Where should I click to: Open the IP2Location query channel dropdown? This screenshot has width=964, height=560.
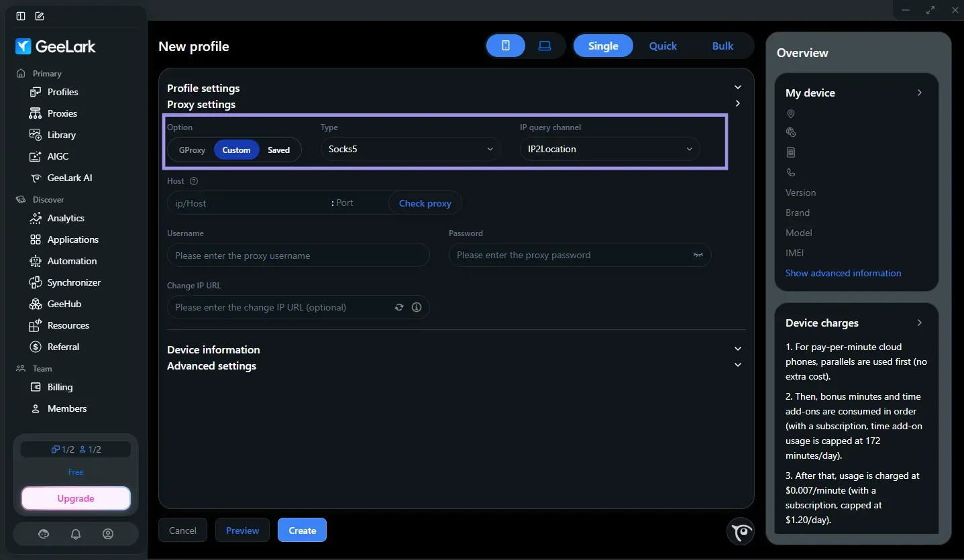610,149
